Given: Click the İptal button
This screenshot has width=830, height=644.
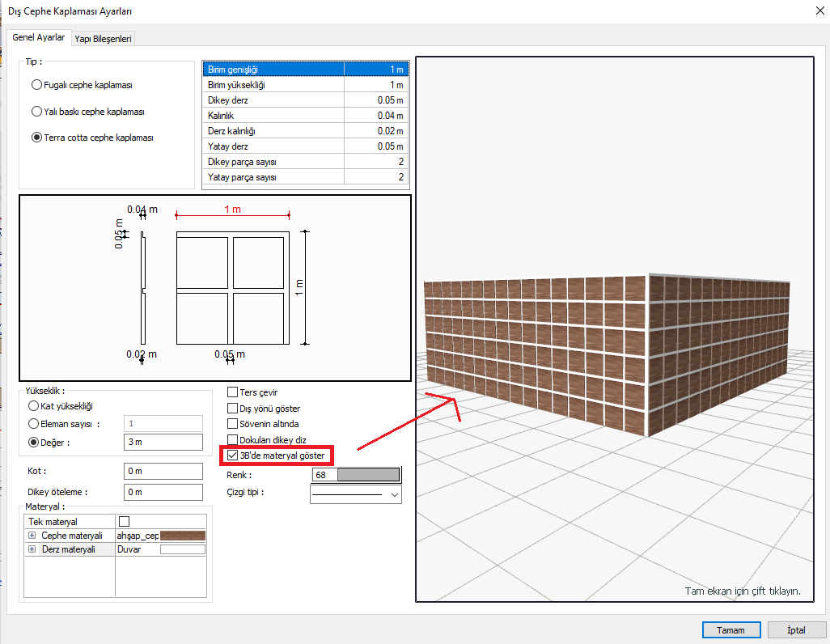Looking at the screenshot, I should tap(795, 629).
